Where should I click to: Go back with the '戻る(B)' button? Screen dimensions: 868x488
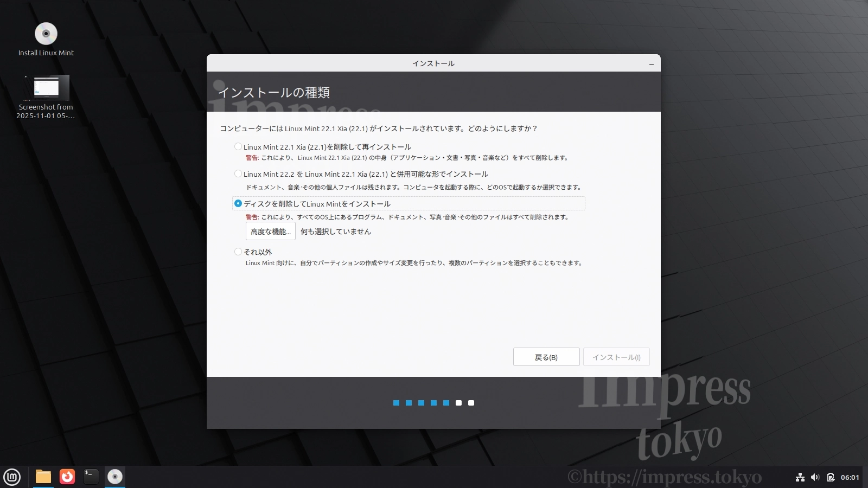(546, 357)
